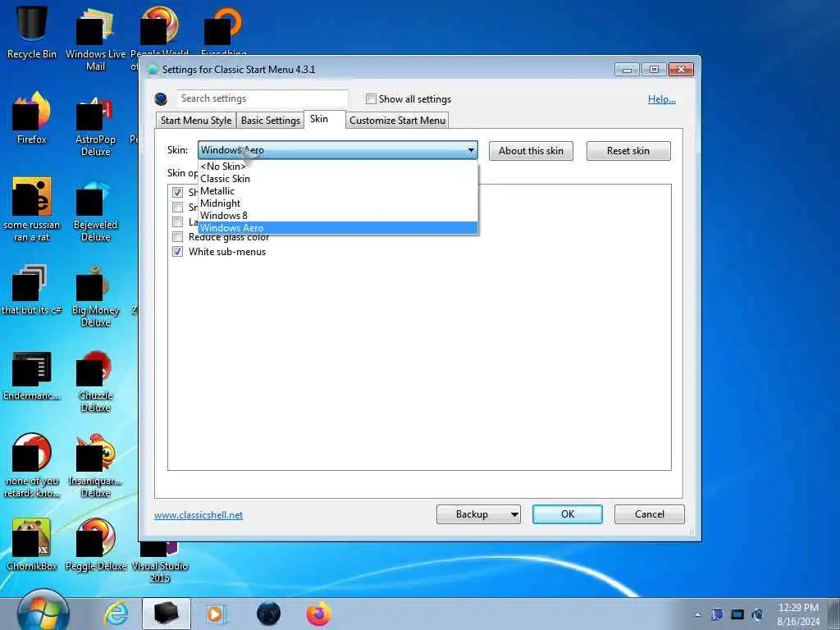Image resolution: width=840 pixels, height=630 pixels.
Task: Toggle the second skin option checkbox
Action: [178, 207]
